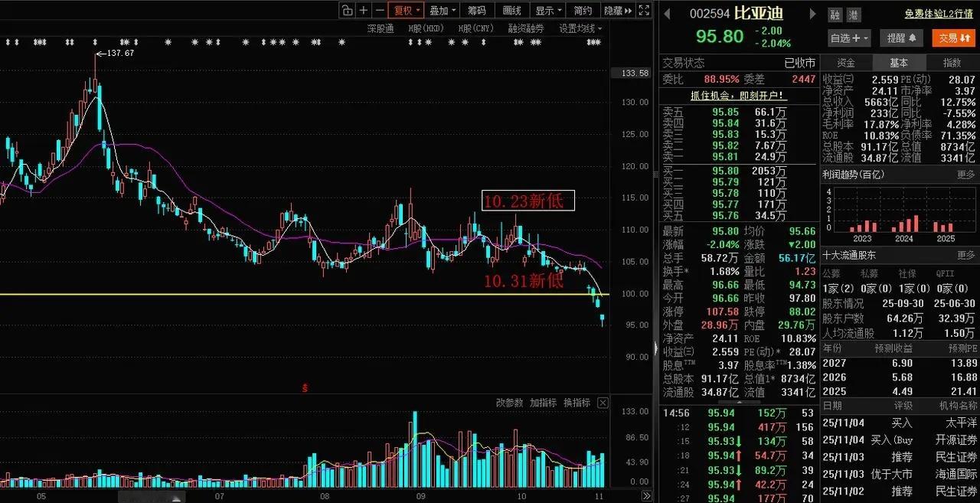Viewport: 980px width, 503px height.
Task: Click the 2024 profit trend bars
Action: point(906,224)
